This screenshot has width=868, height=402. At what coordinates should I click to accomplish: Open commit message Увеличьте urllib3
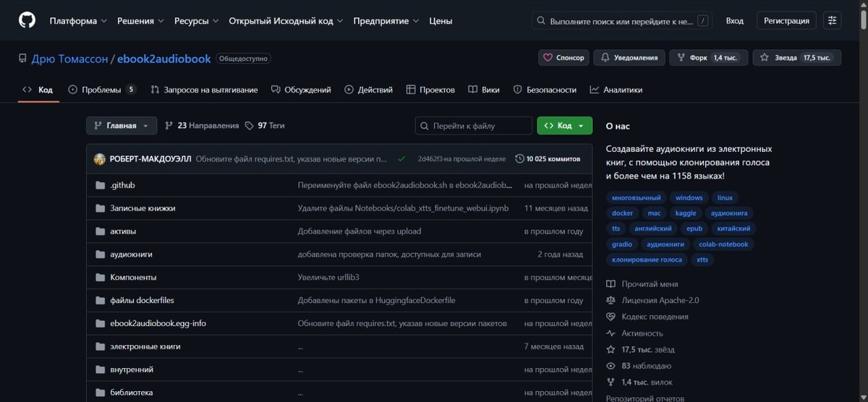[328, 278]
